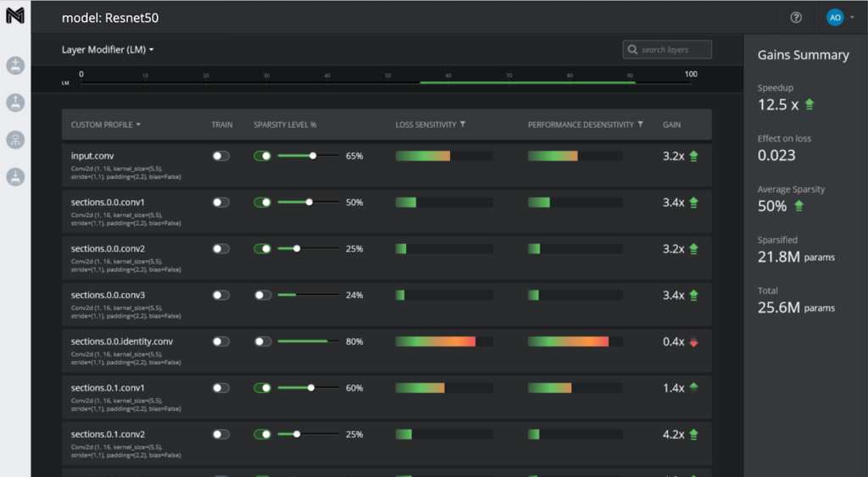This screenshot has width=868, height=477.
Task: Click the filter icon beside Loss Sensitivity
Action: (x=463, y=125)
